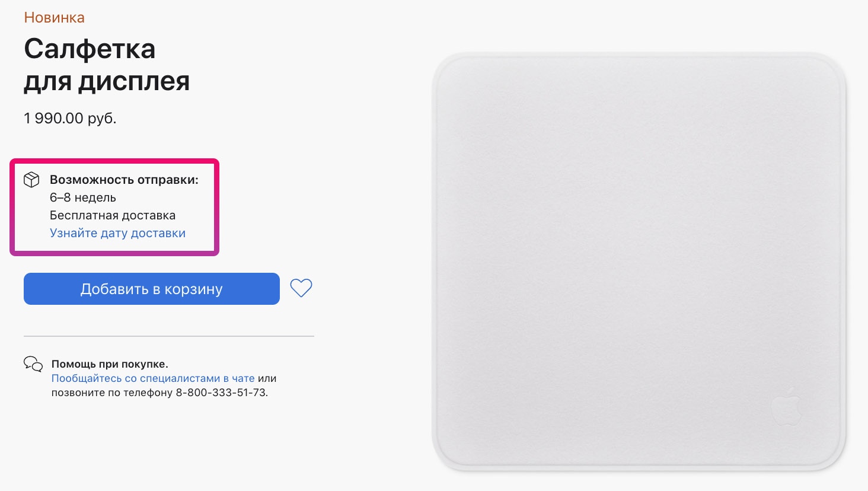Click the shipping box icon

click(x=31, y=180)
